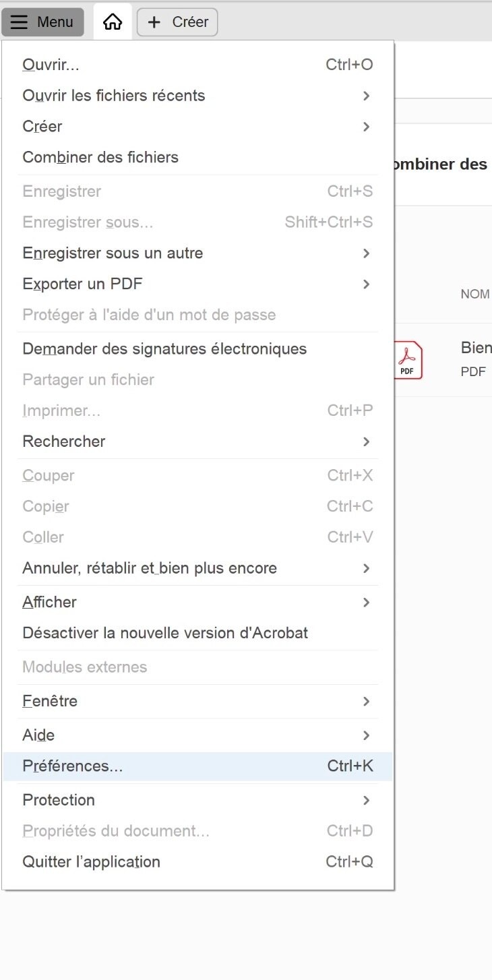Image resolution: width=492 pixels, height=980 pixels.
Task: Select Quitter l'application
Action: pos(92,862)
